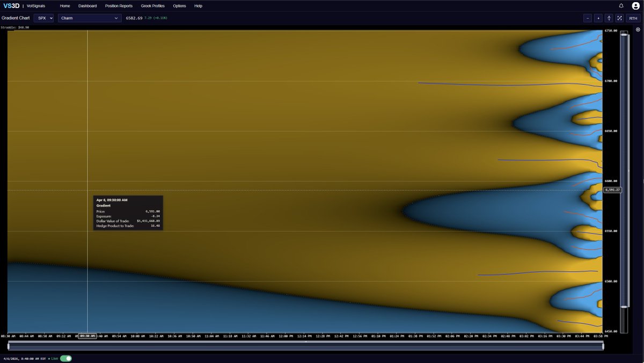Click the 6650.00 price axis label

612,131
